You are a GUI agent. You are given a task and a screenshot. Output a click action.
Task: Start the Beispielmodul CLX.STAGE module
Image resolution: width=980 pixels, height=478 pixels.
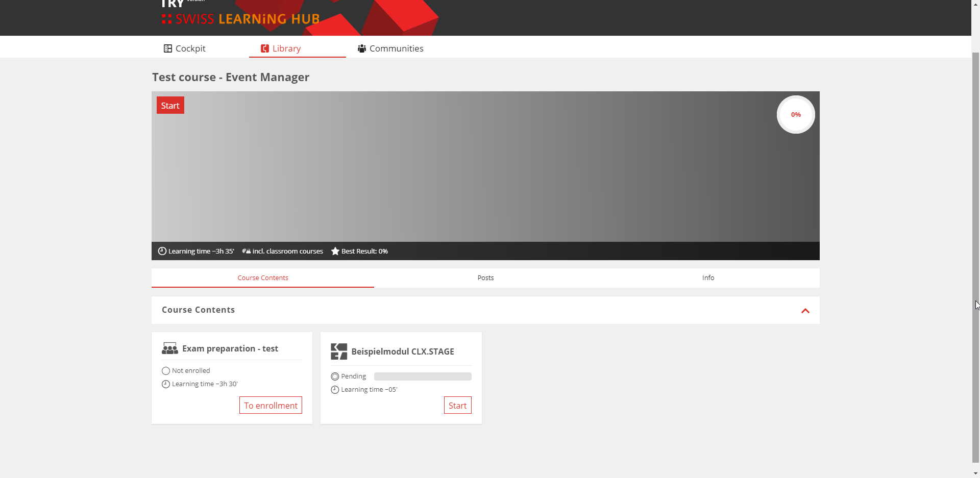(x=457, y=406)
